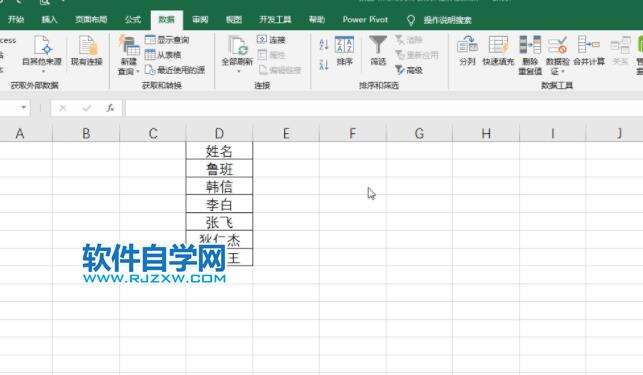Select column D header
This screenshot has height=375, width=643.
219,133
